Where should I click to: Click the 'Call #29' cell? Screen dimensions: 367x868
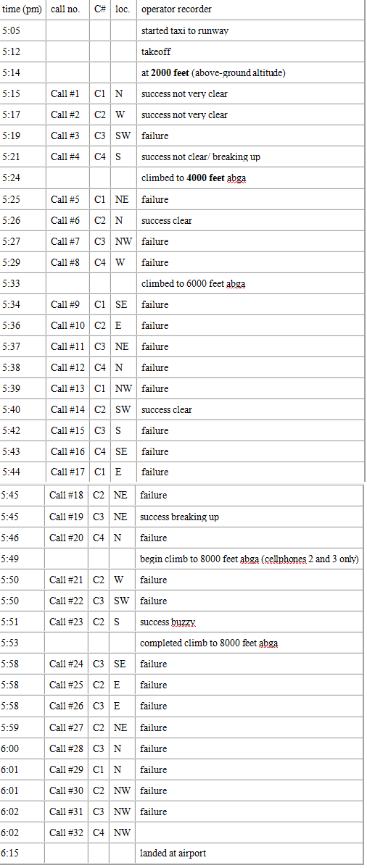click(66, 769)
